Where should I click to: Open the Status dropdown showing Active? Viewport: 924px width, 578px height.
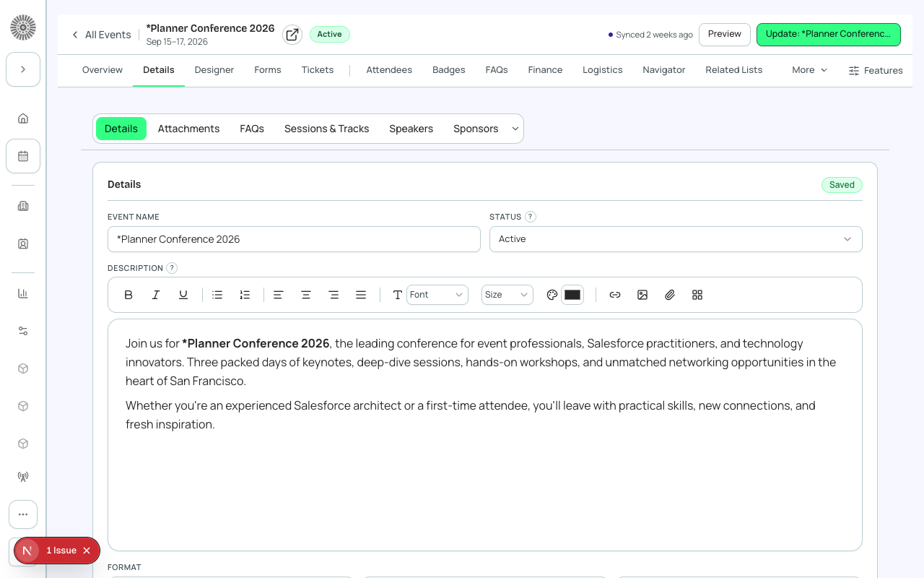pos(676,239)
